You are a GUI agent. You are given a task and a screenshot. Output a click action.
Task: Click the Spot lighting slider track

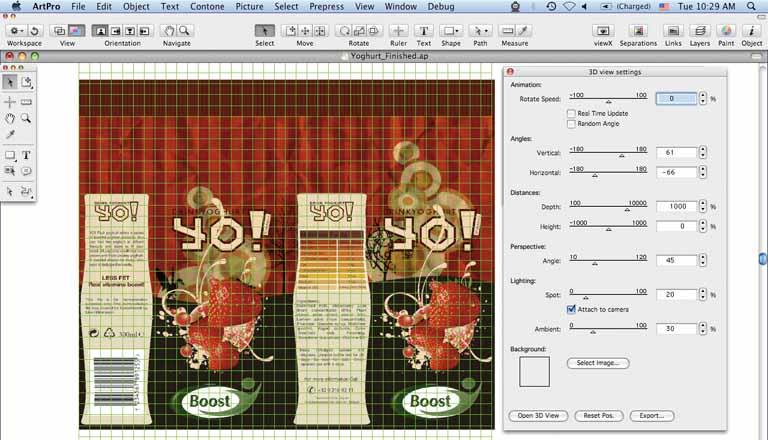608,296
